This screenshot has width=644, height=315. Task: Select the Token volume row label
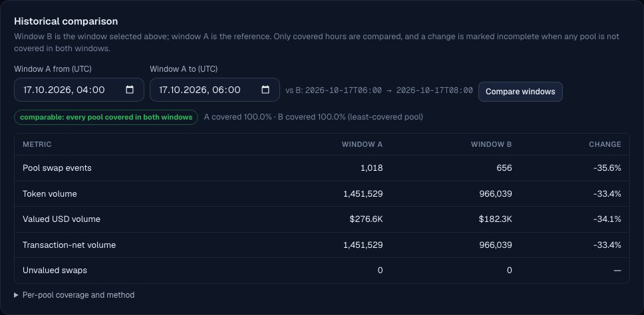click(x=50, y=193)
